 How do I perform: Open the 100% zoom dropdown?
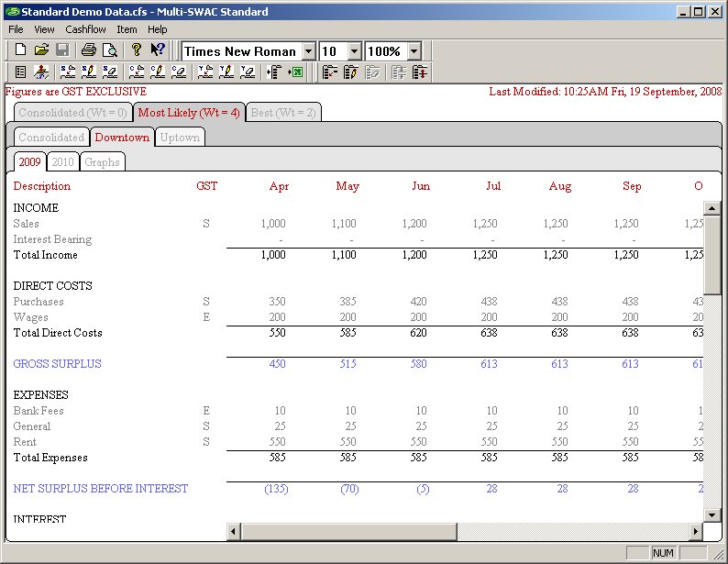pyautogui.click(x=414, y=51)
